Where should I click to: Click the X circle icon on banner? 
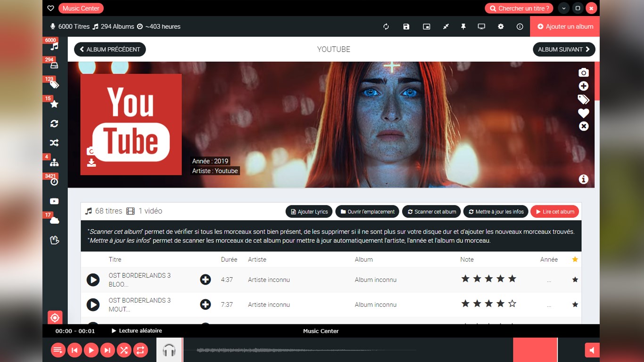(584, 126)
